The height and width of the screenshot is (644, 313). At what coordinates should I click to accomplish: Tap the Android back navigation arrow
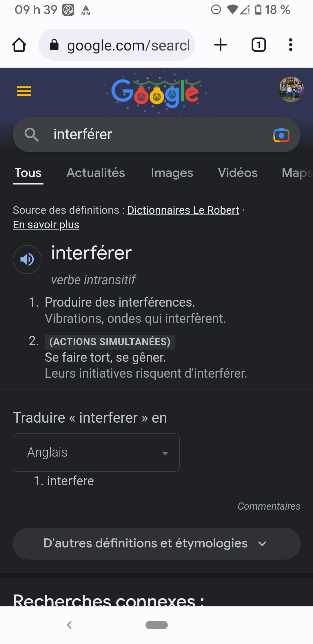coord(69,625)
